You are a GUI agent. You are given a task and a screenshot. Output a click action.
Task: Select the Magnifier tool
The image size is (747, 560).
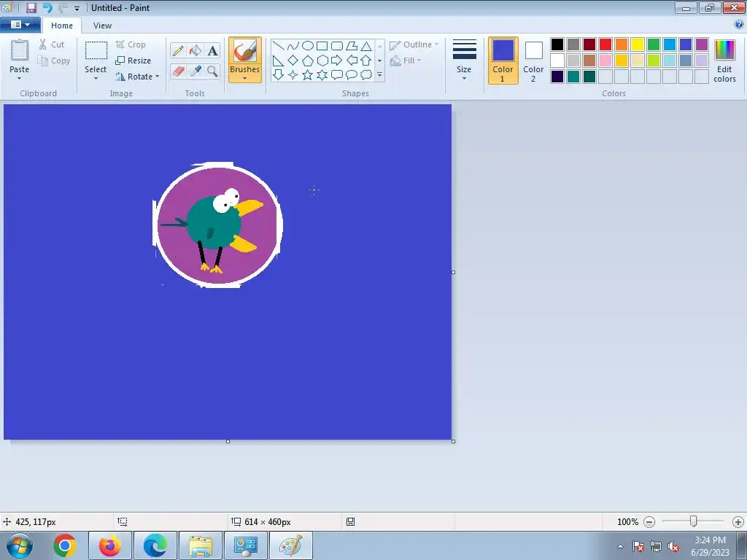tap(212, 71)
